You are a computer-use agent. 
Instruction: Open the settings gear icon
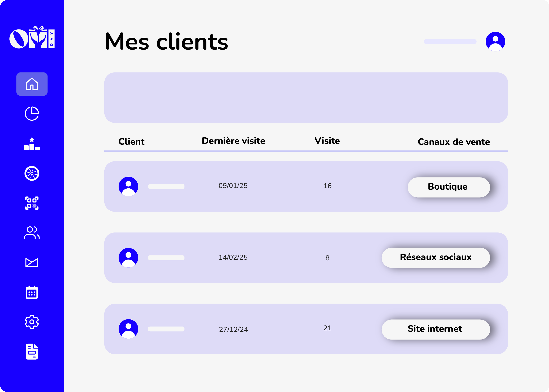(32, 322)
